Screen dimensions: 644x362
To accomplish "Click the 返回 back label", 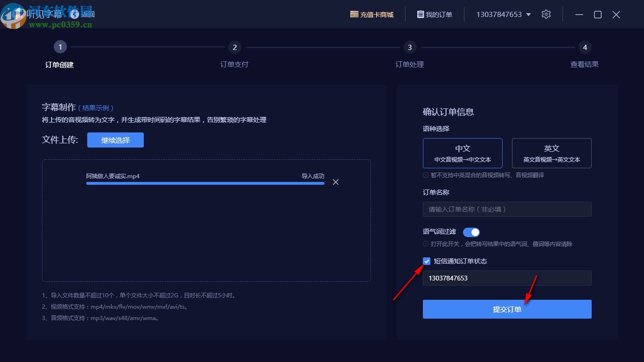I will point(88,14).
